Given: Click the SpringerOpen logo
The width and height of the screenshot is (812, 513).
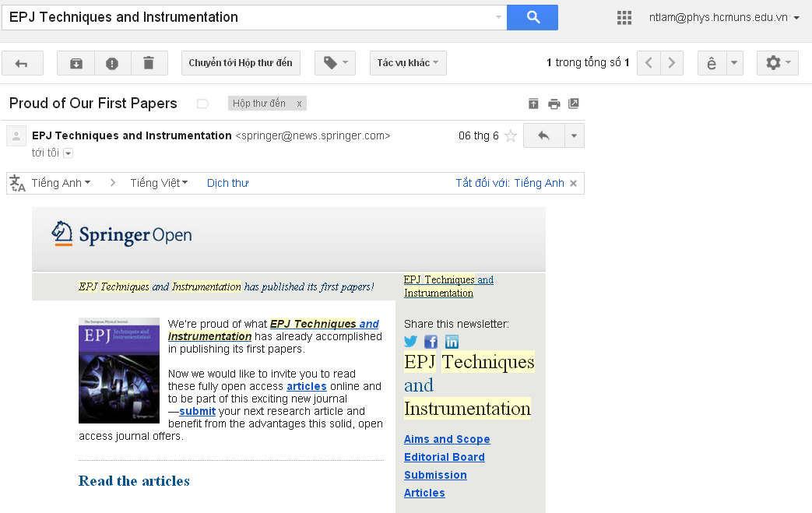Looking at the screenshot, I should (121, 234).
